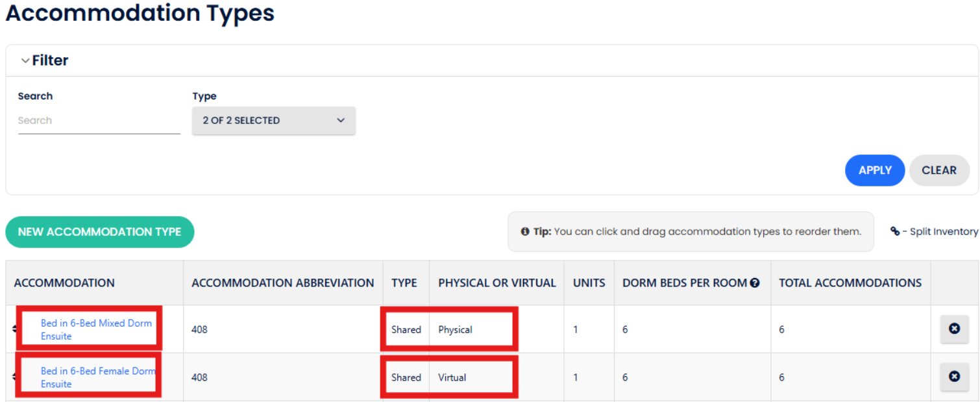Select the Units column header

589,283
